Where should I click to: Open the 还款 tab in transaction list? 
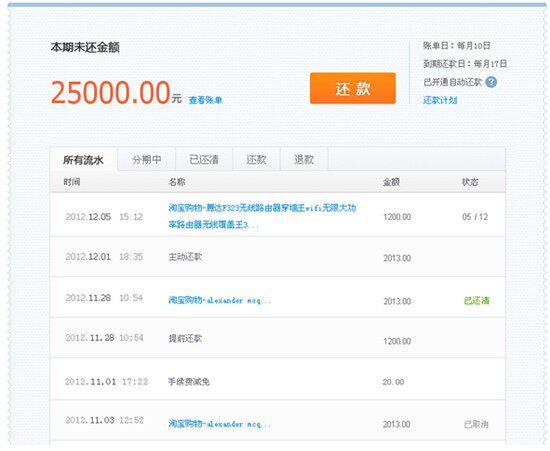(x=256, y=160)
